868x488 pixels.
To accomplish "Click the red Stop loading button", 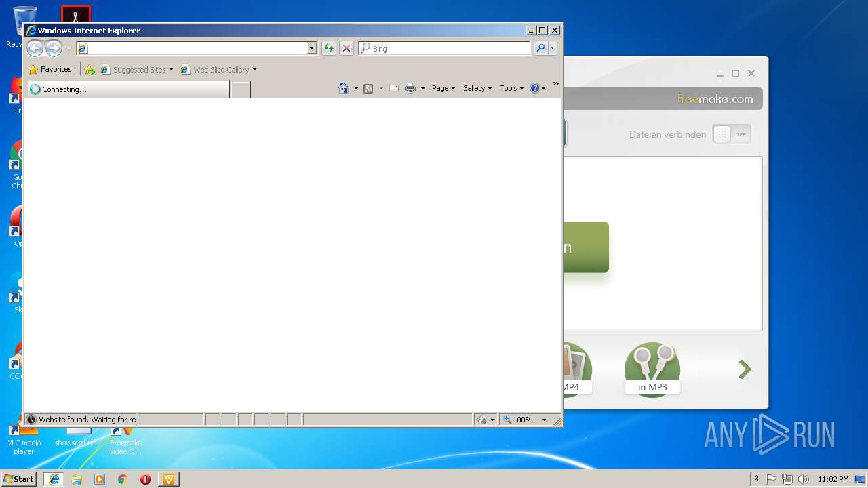I will tap(347, 48).
